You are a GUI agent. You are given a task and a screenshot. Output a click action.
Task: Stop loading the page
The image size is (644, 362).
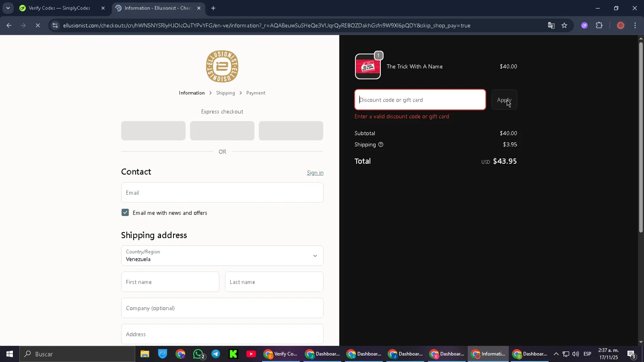tap(38, 26)
